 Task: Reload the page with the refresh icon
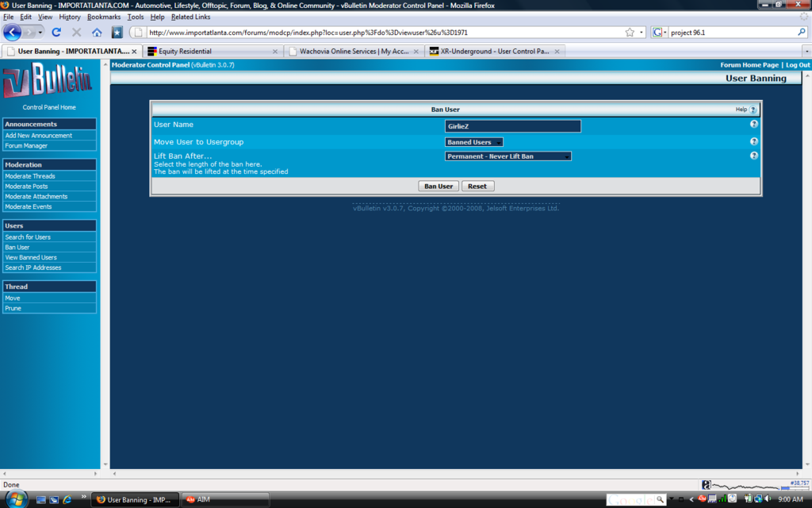56,33
